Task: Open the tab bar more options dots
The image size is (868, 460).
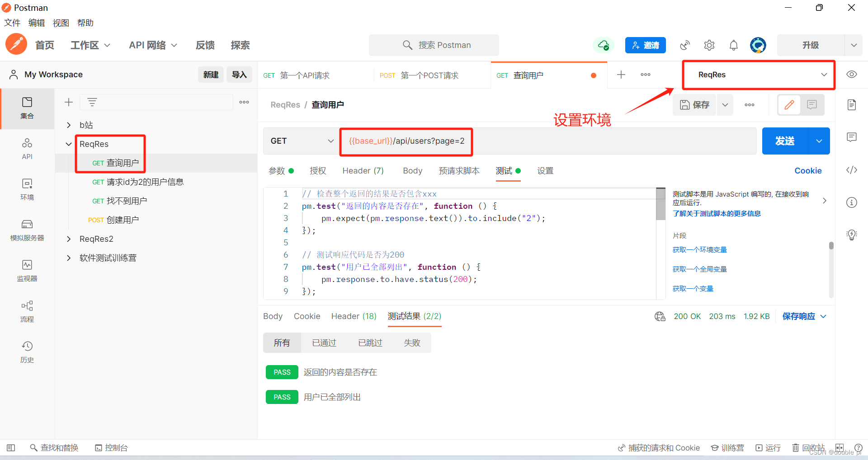Action: (646, 75)
